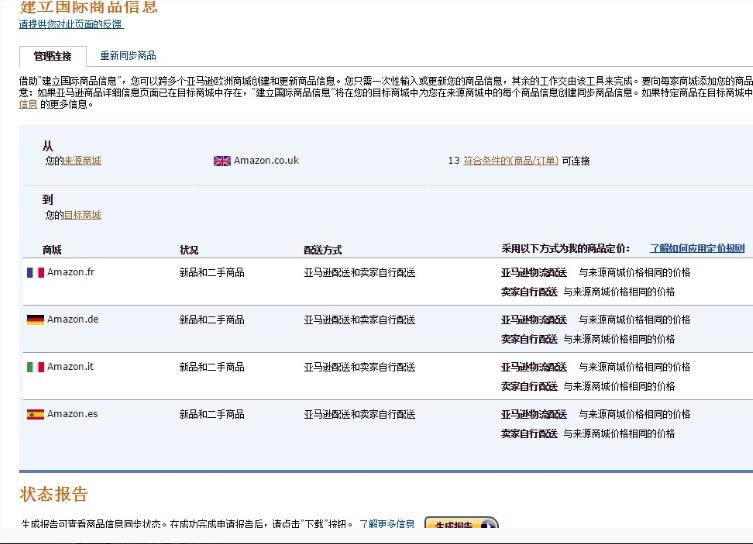Click 新品和二手商品 in the Amazon.it row
The height and width of the screenshot is (544, 753).
(x=212, y=367)
